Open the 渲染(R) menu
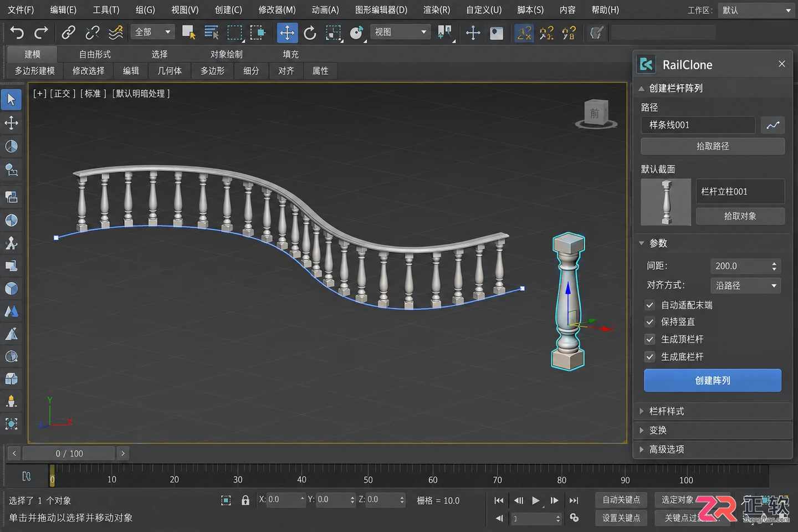Screen dimensions: 798x532 (x=437, y=10)
